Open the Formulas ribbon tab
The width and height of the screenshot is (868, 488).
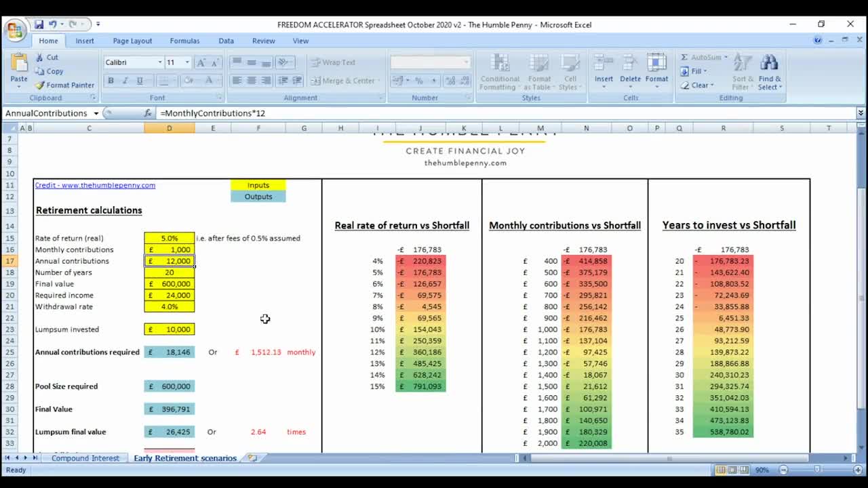pos(184,41)
